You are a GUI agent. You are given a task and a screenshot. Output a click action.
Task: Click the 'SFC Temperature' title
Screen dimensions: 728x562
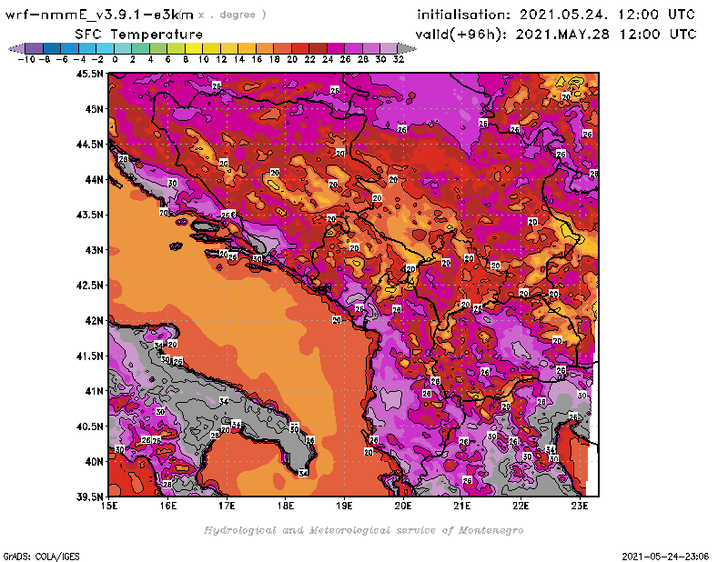point(139,35)
